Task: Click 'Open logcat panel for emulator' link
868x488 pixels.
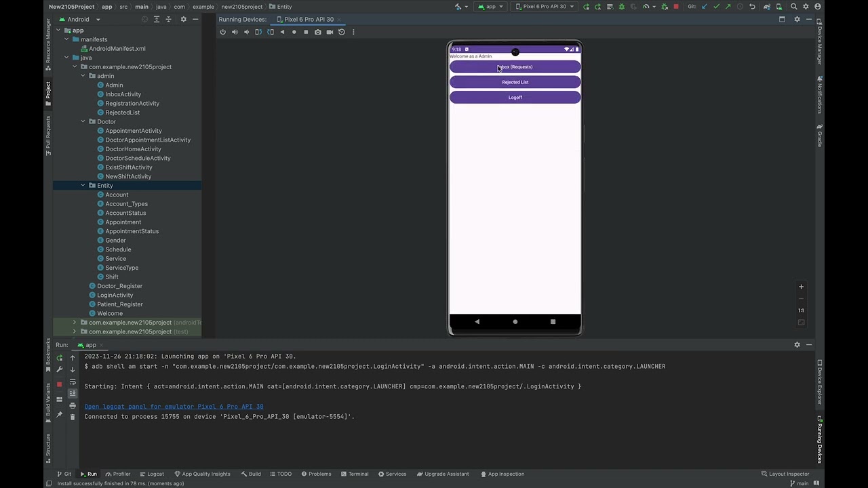Action: pyautogui.click(x=174, y=407)
